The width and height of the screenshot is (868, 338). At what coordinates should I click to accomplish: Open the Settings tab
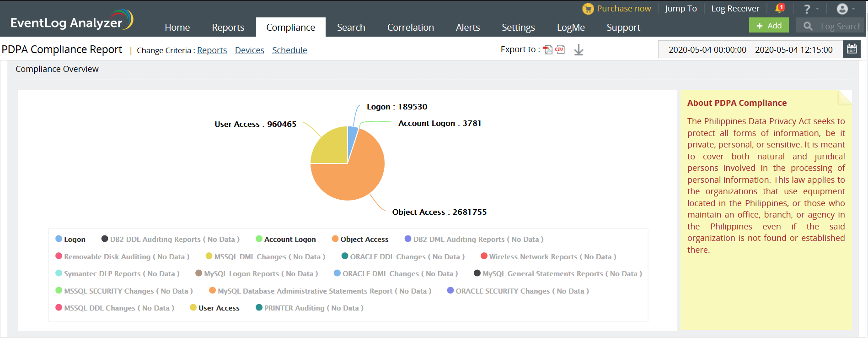click(518, 27)
